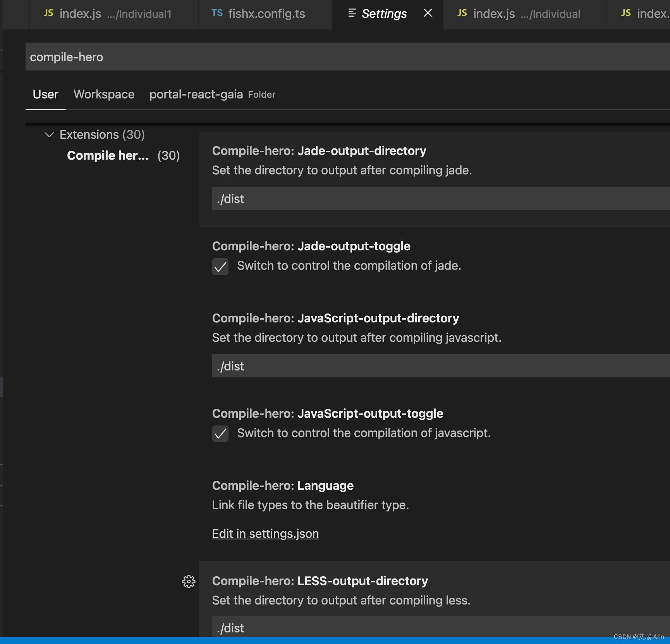670x644 pixels.
Task: Click the compile-hero settings search box
Action: 232,57
